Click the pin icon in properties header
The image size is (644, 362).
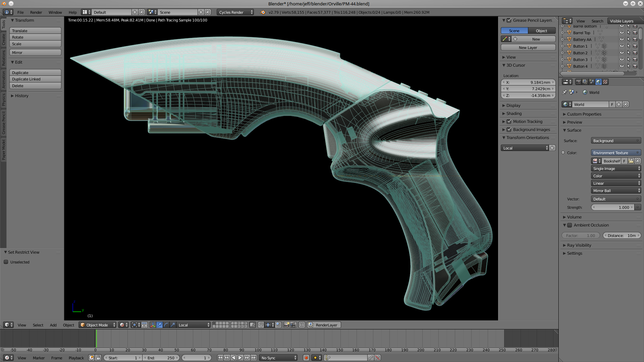pos(565,92)
